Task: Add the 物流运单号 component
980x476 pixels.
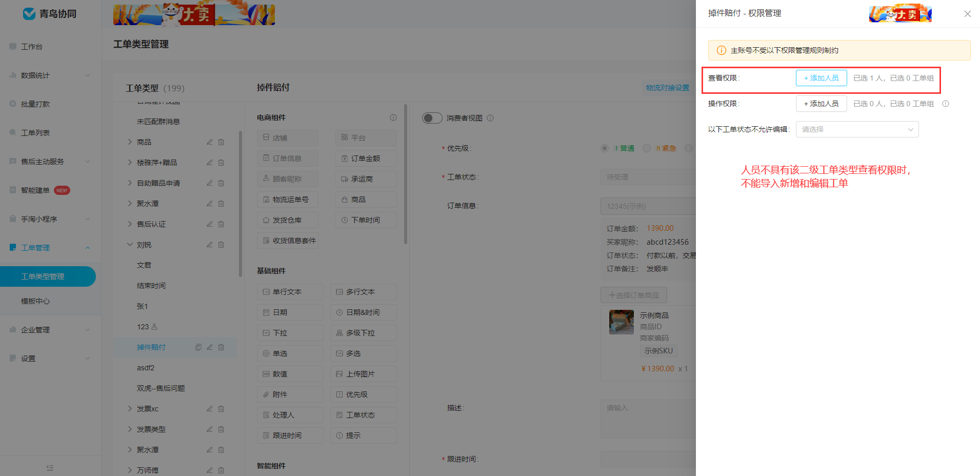Action: 288,200
